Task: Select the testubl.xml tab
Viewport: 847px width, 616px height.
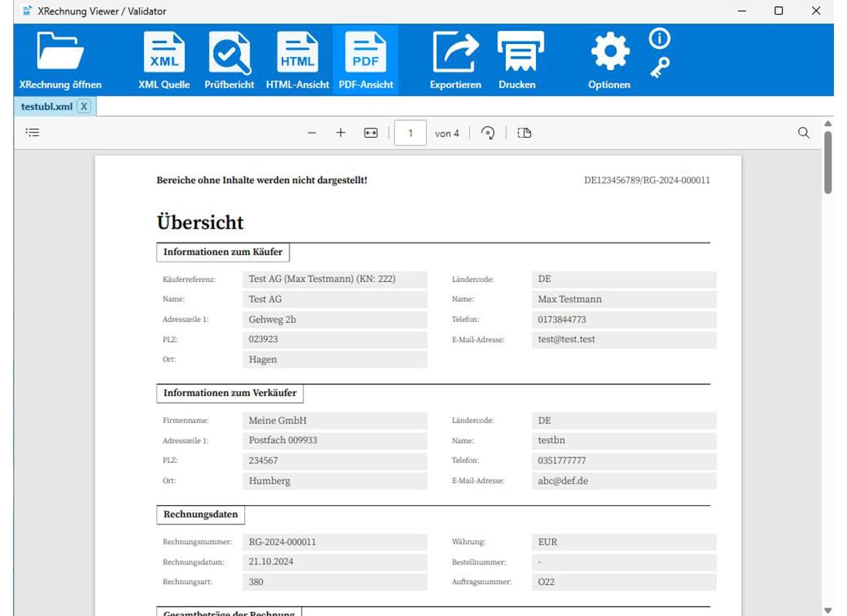Action: tap(46, 106)
